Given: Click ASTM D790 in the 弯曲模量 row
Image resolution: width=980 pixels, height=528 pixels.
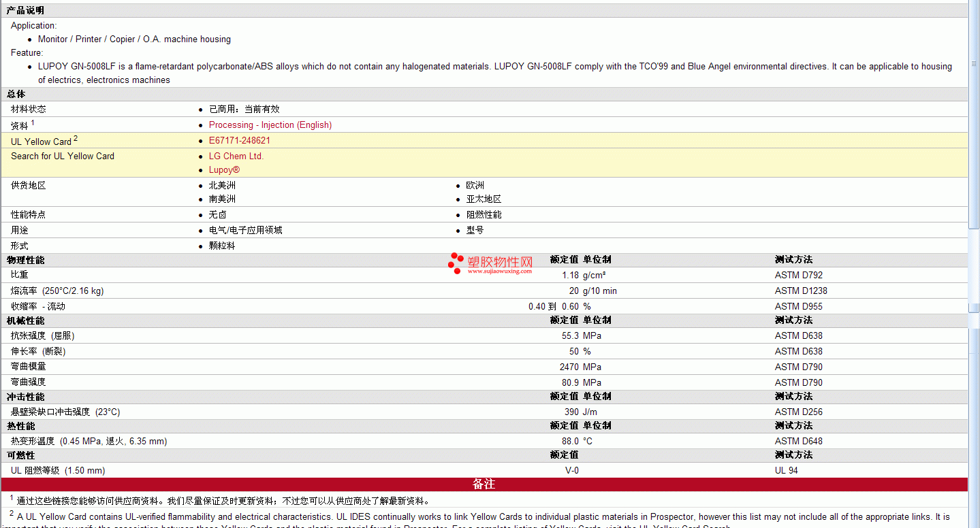Looking at the screenshot, I should (799, 367).
